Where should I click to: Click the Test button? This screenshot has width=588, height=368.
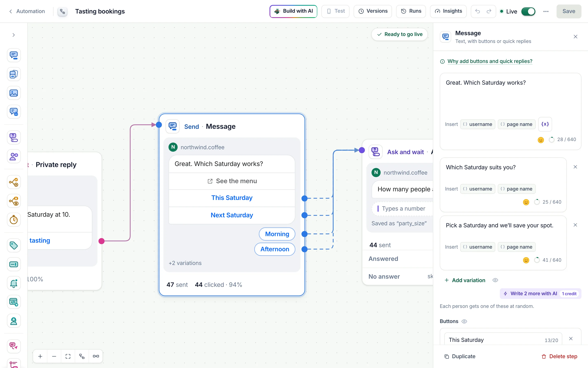click(x=335, y=11)
